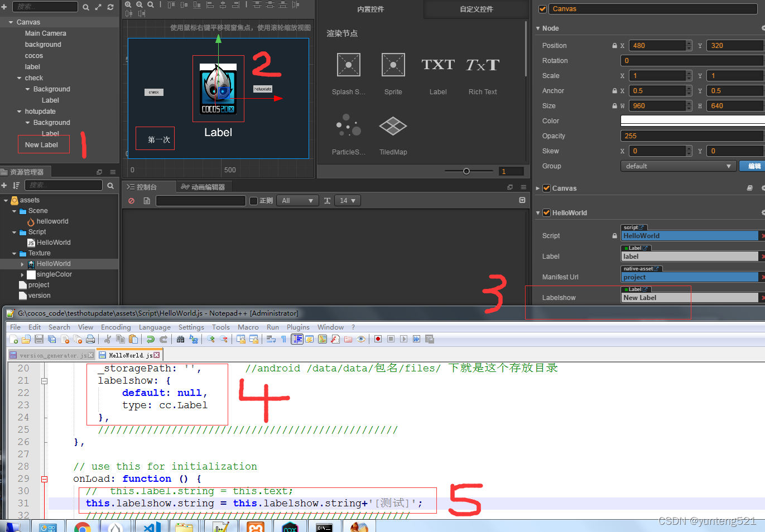Open the console log level All dropdown

299,201
